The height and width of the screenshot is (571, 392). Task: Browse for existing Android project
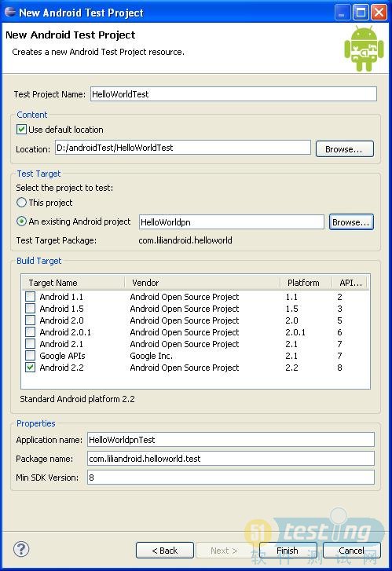click(x=351, y=221)
